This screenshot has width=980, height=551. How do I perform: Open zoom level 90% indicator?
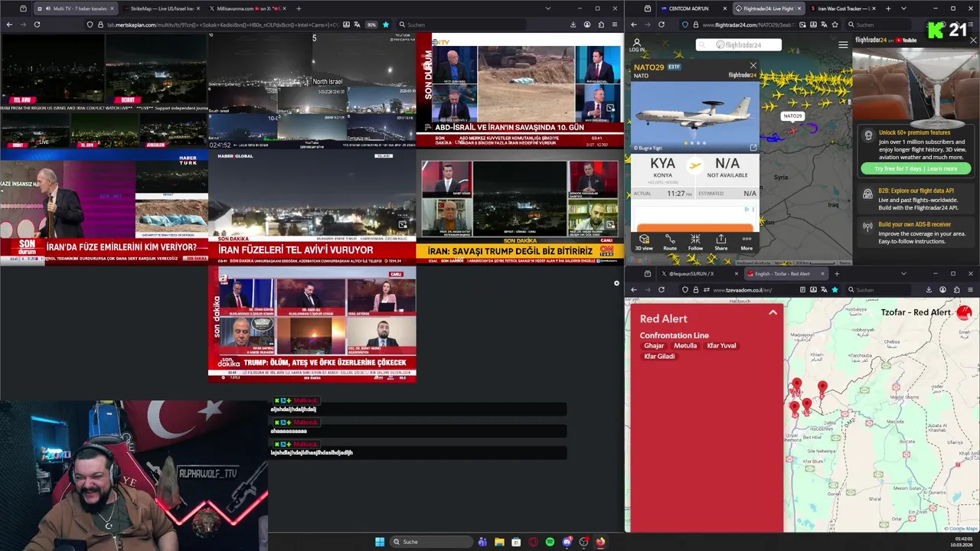[371, 24]
